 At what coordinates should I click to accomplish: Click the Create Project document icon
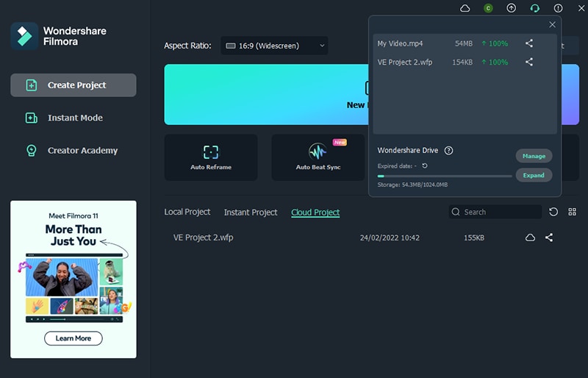pos(32,85)
